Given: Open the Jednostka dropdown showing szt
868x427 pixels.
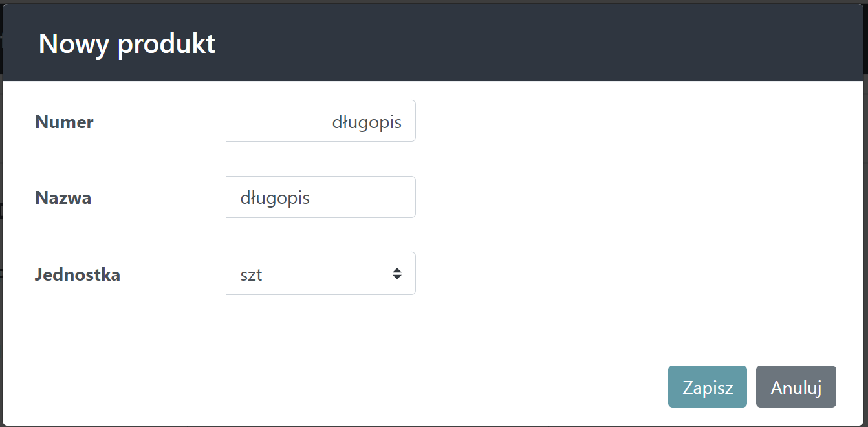Looking at the screenshot, I should point(321,274).
